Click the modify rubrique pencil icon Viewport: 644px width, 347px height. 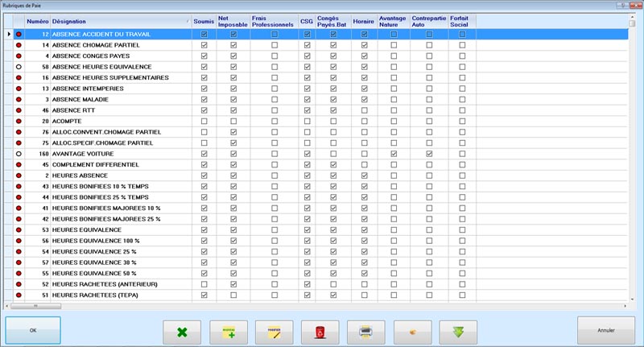pos(274,331)
